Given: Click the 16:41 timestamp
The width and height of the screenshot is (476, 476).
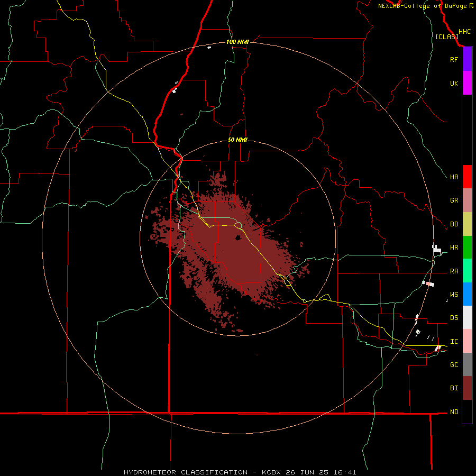Looking at the screenshot, I should 344,472.
